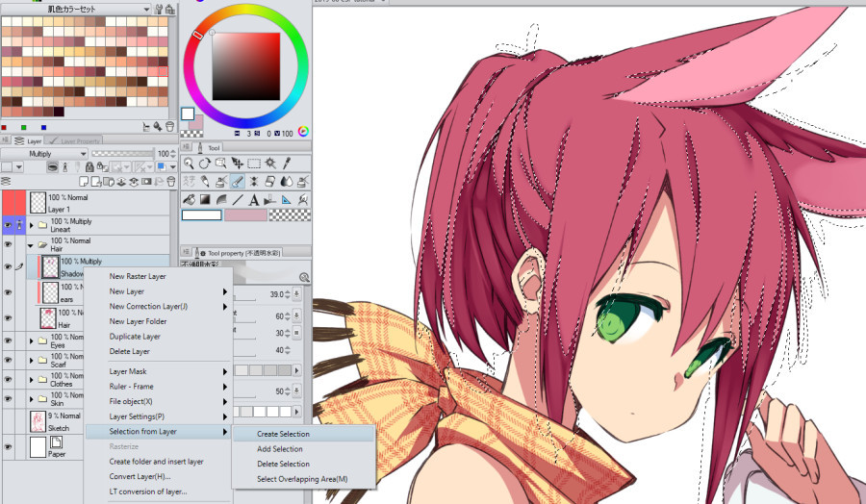Select the Rotate view tool
Image resolution: width=866 pixels, height=504 pixels.
click(x=205, y=163)
